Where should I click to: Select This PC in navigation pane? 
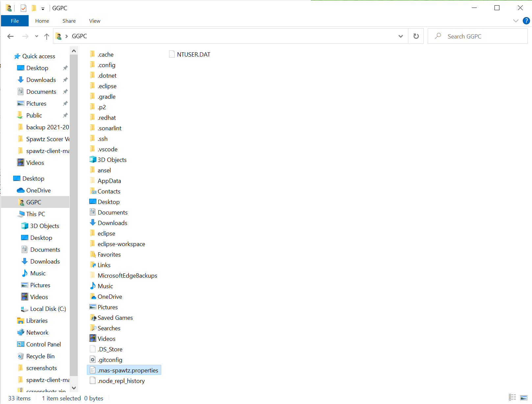coord(36,214)
